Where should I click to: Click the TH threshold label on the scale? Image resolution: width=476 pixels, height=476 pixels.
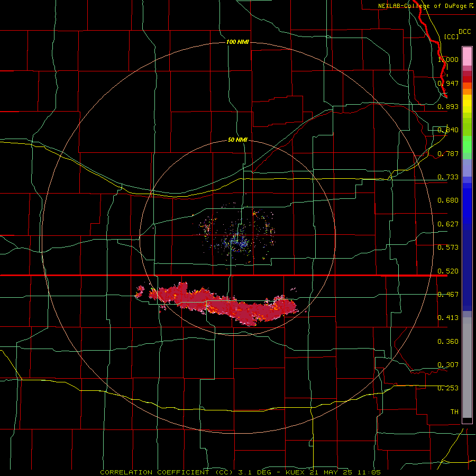tap(454, 412)
